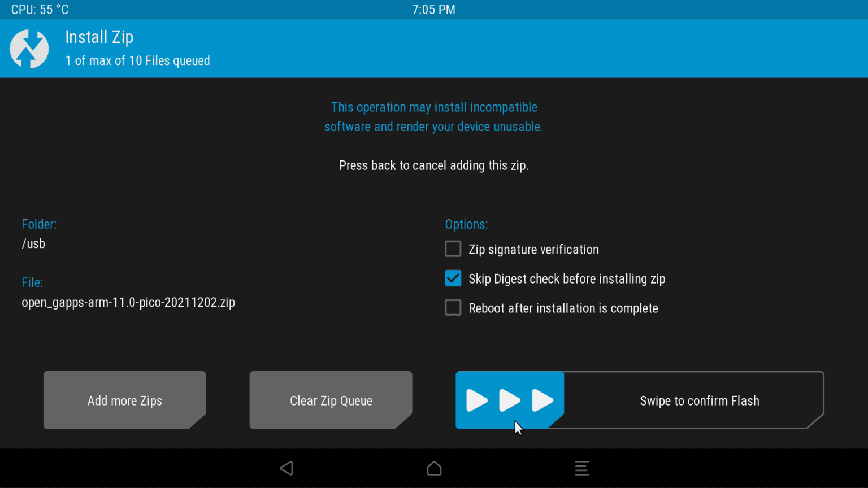868x488 pixels.
Task: Open the console log menu icon
Action: (x=581, y=468)
